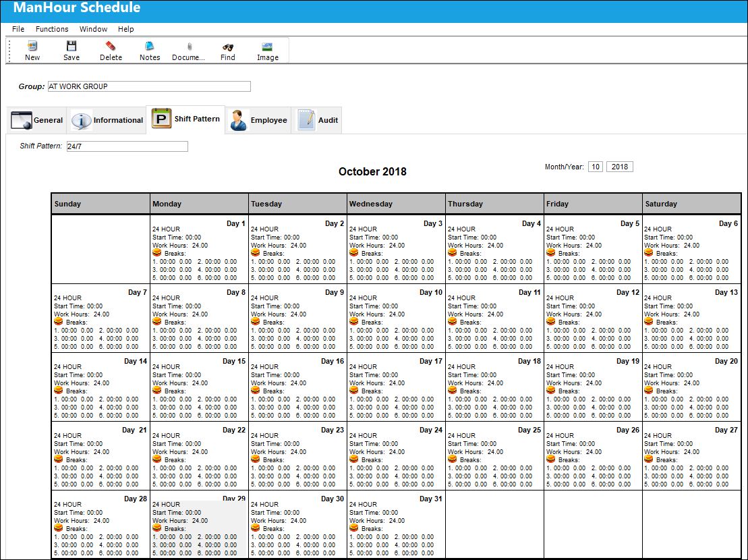Select the Day 9 calendar cell label

click(335, 292)
